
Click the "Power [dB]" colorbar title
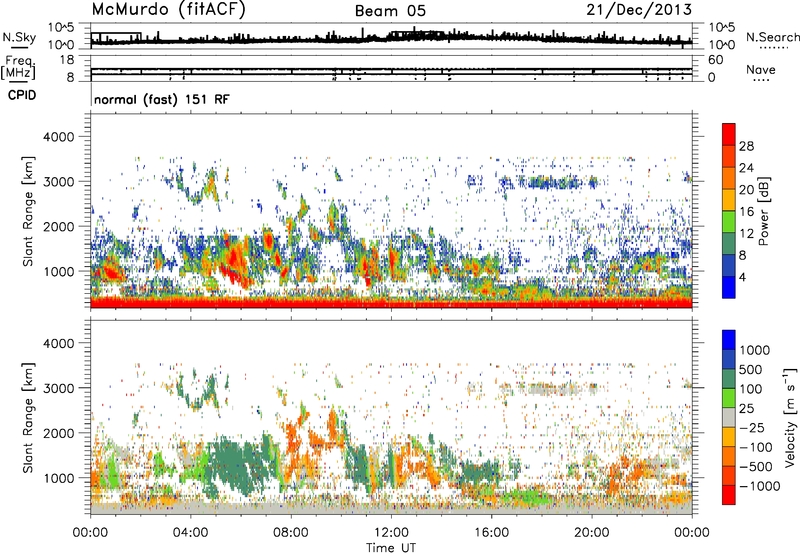click(x=764, y=211)
